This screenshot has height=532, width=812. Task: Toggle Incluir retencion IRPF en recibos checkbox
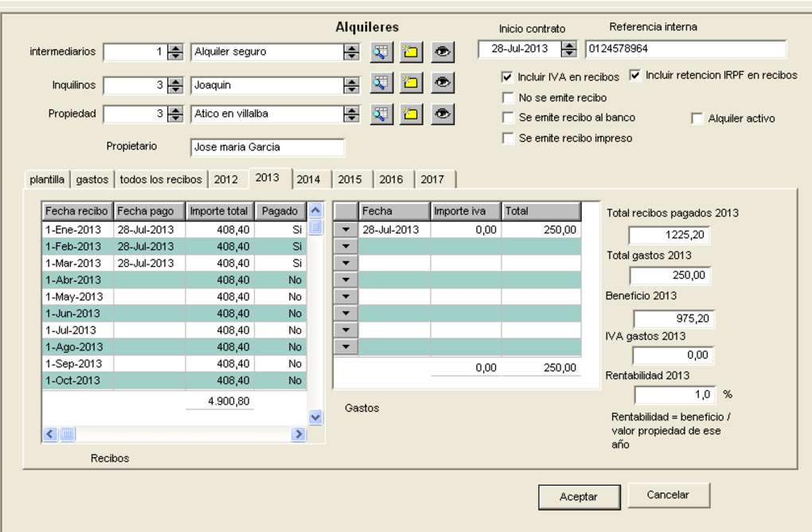635,75
